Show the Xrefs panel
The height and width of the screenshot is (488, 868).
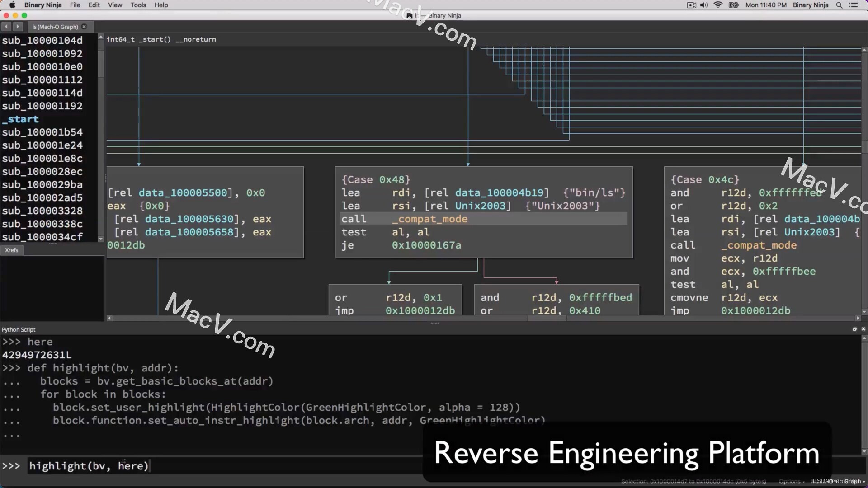[x=12, y=250]
